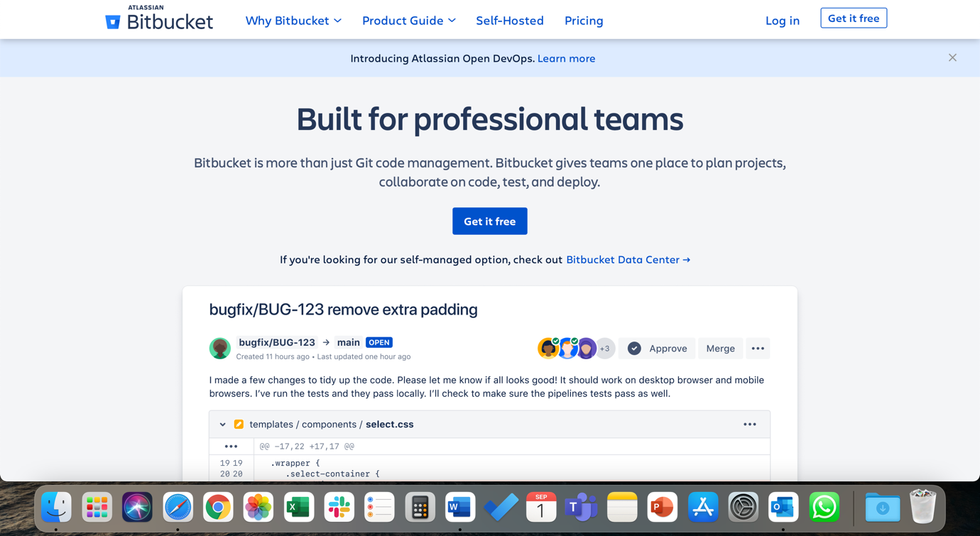Viewport: 980px width, 536px height.
Task: Click the bugfix/BUG-123 branch label
Action: 277,342
